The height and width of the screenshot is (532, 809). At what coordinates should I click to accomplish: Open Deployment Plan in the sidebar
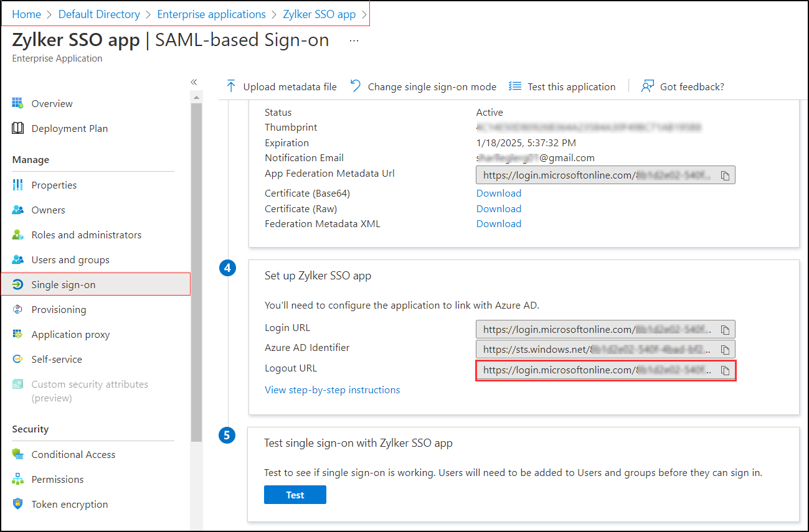click(70, 128)
